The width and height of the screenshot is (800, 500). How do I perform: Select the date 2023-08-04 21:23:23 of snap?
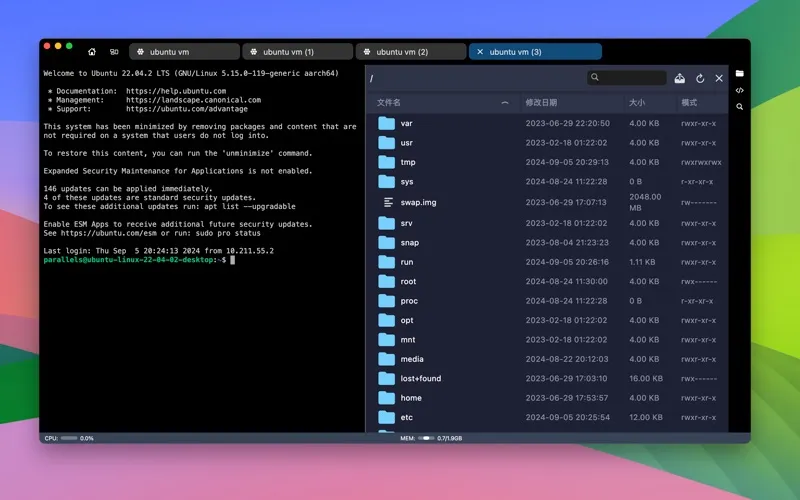566,242
